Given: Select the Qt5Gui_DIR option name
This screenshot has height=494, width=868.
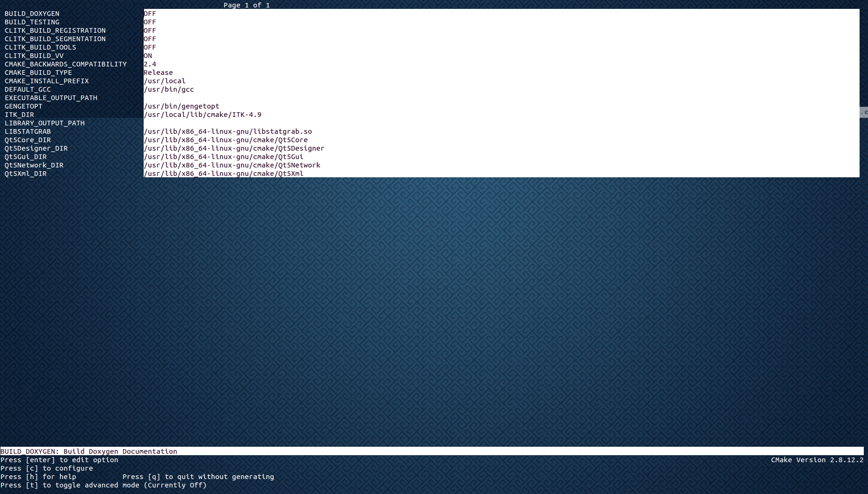Looking at the screenshot, I should pos(26,157).
